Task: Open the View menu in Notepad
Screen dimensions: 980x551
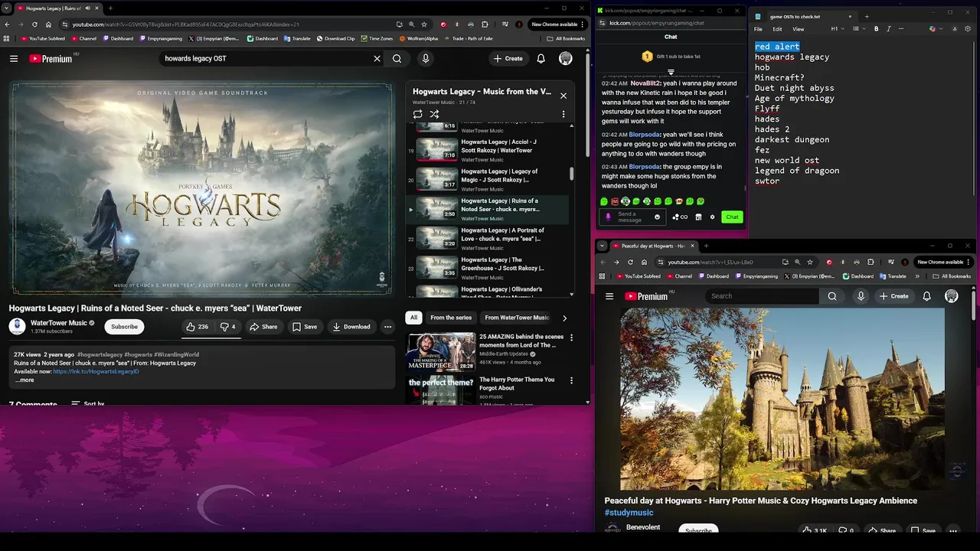Action: click(798, 29)
